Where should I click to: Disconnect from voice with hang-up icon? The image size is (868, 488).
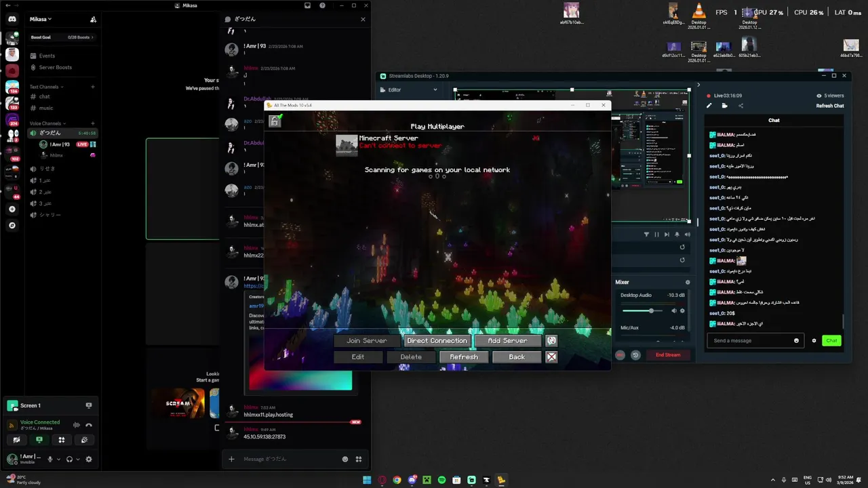point(89,425)
